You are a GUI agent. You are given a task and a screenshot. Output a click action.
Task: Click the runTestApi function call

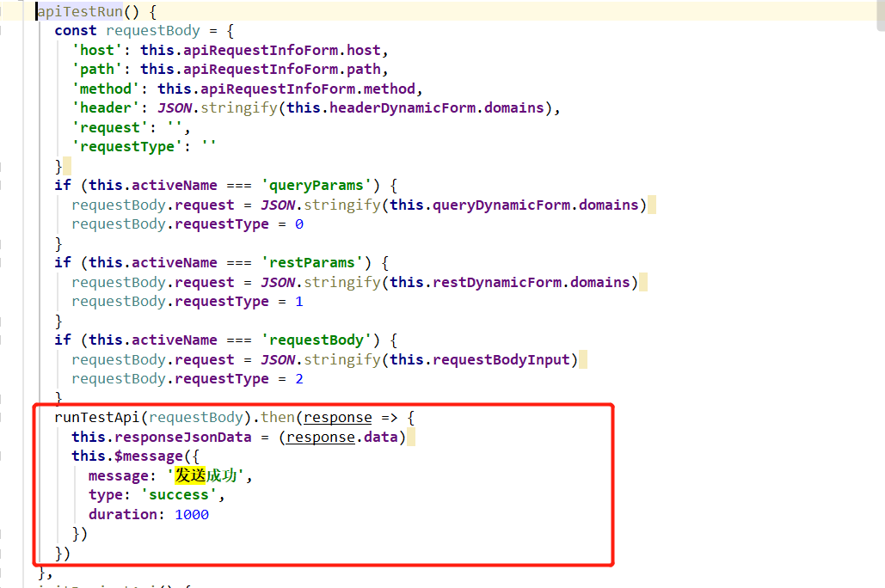tap(96, 417)
